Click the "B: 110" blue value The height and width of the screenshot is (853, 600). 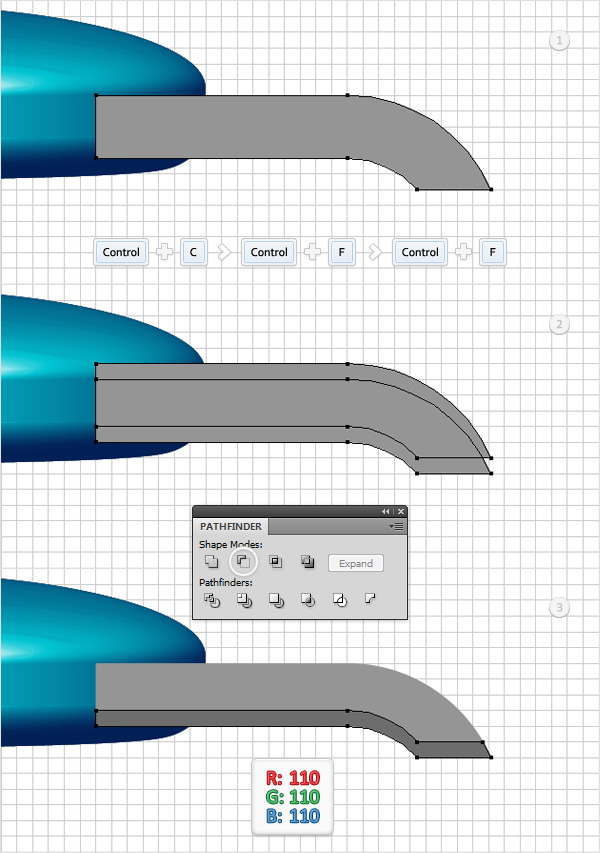(x=293, y=816)
